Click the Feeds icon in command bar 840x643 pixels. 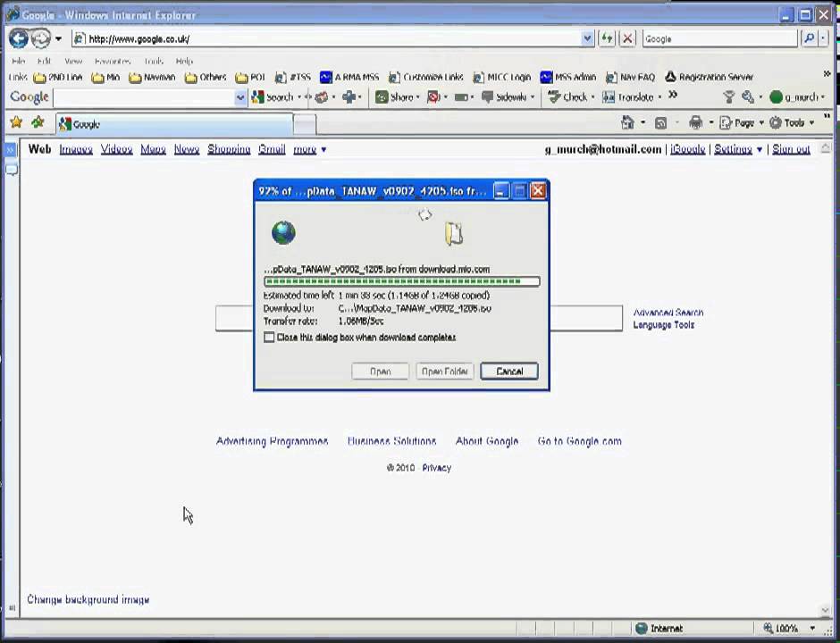pyautogui.click(x=661, y=123)
